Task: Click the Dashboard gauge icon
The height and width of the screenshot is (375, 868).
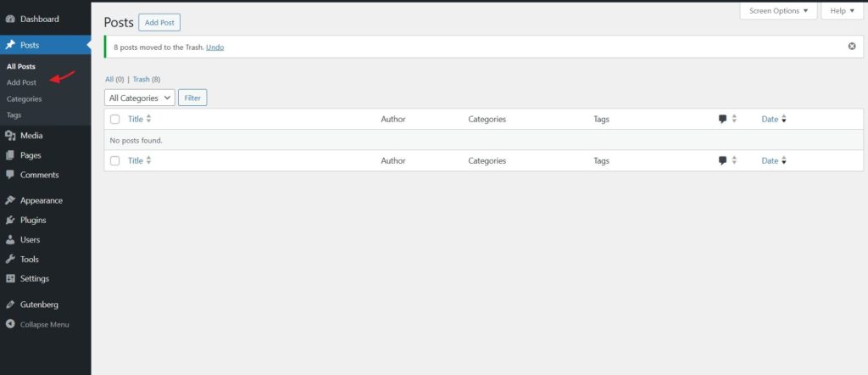Action: (x=10, y=19)
